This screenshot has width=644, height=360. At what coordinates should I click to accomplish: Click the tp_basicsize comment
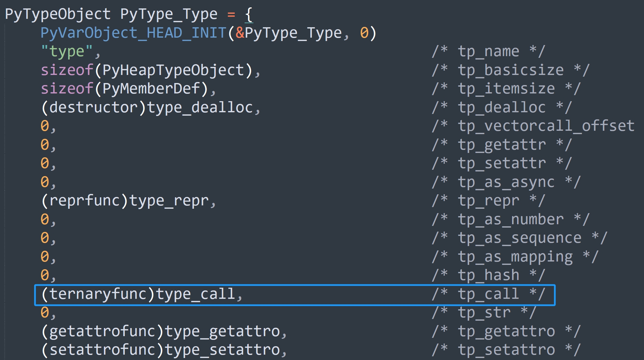[511, 70]
